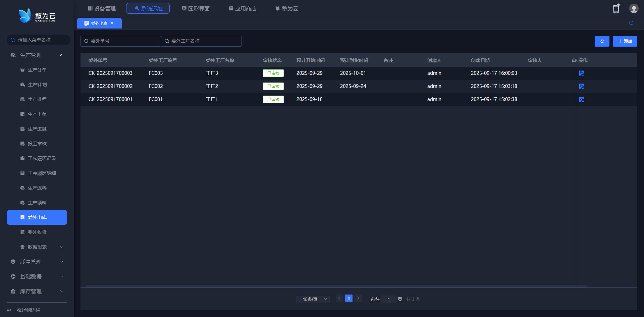Click the blue refresh icon button beside 添加
This screenshot has height=317, width=644.
(602, 41)
